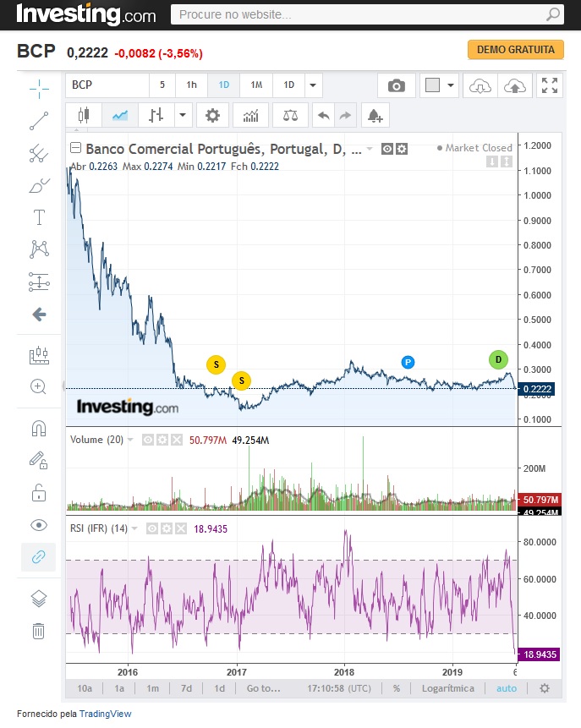
Task: Toggle Logarítmica scale
Action: coord(448,688)
